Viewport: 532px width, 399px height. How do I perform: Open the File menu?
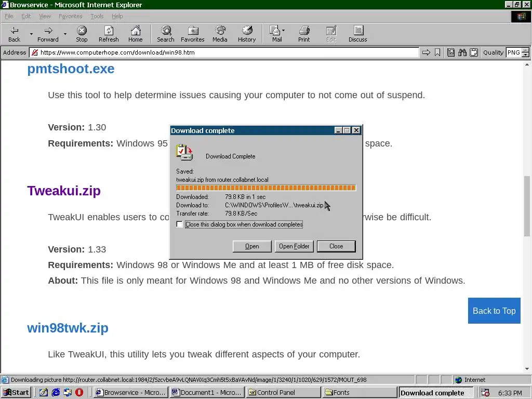coord(9,16)
